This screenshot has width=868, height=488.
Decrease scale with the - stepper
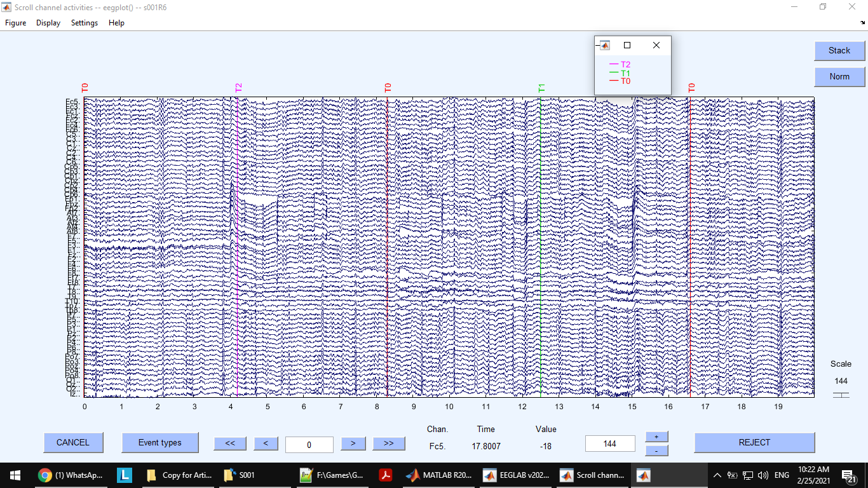click(x=656, y=450)
